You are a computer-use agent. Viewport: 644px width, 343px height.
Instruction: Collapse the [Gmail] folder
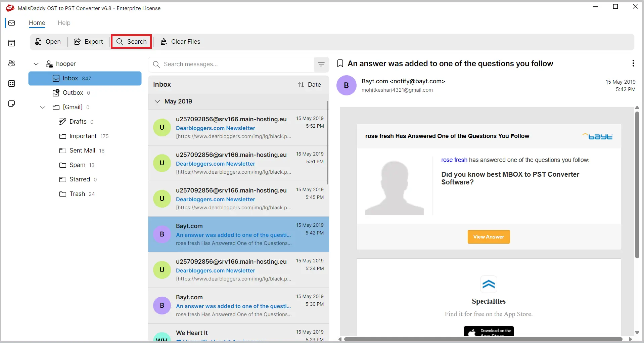43,107
